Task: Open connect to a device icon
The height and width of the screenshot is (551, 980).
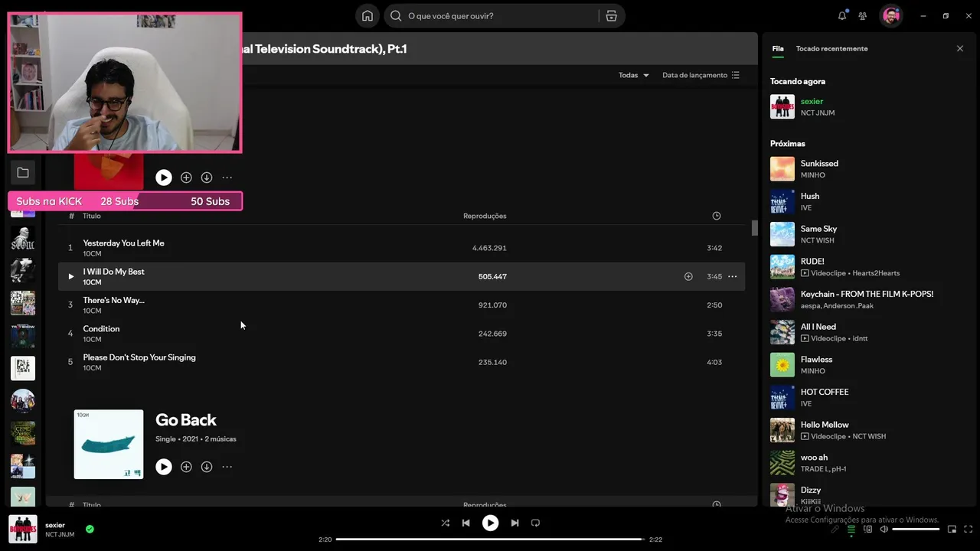Action: click(x=867, y=529)
